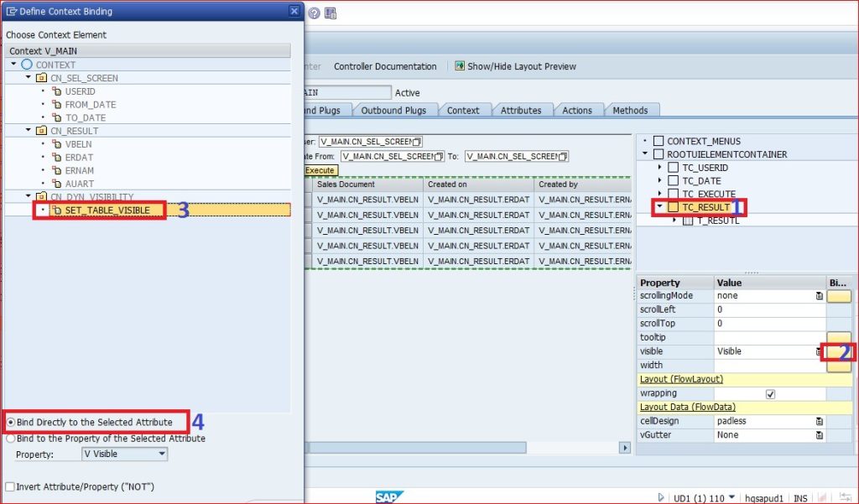Switch to the Actions tab
The height and width of the screenshot is (504, 859).
(x=577, y=110)
